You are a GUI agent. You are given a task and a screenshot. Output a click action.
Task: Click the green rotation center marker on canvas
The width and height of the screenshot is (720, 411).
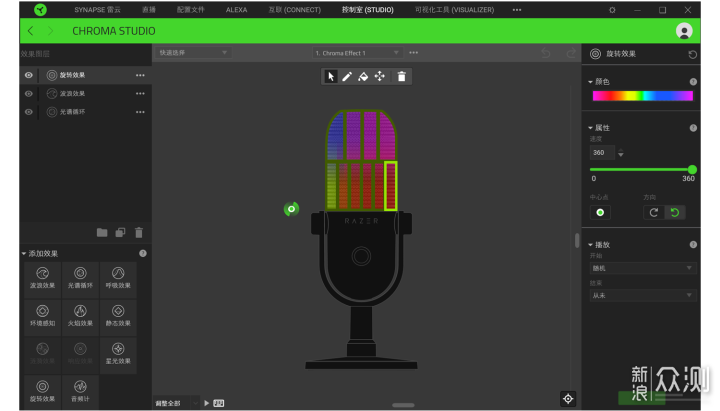291,209
